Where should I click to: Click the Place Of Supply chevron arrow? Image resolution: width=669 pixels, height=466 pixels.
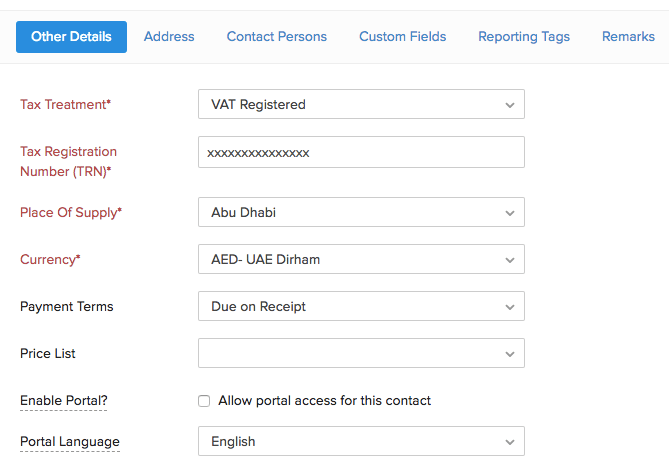tap(509, 212)
